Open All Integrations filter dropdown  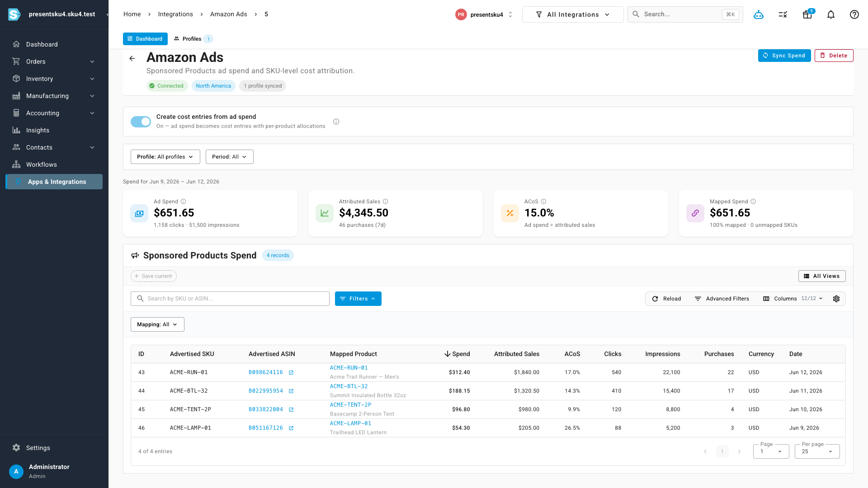pos(573,14)
